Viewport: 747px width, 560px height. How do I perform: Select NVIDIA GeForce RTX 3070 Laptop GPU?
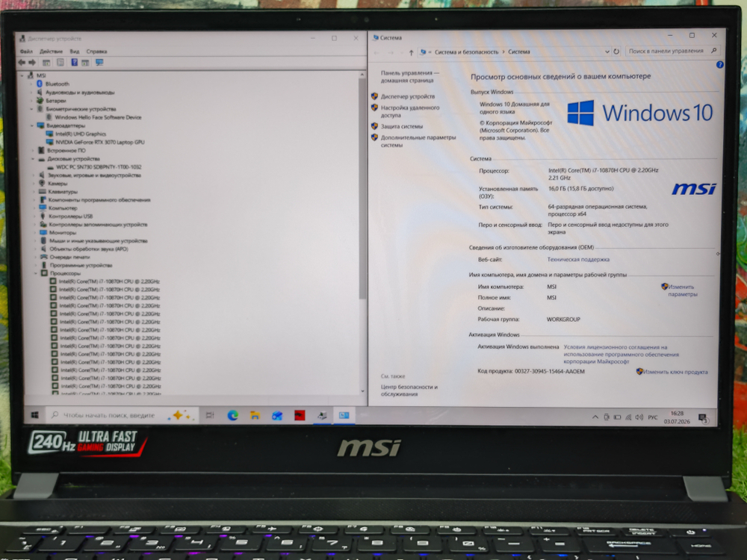99,142
